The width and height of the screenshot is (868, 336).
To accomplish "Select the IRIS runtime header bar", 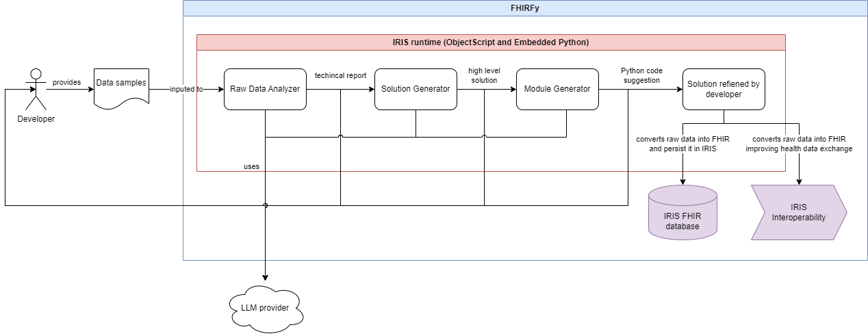I will point(491,42).
